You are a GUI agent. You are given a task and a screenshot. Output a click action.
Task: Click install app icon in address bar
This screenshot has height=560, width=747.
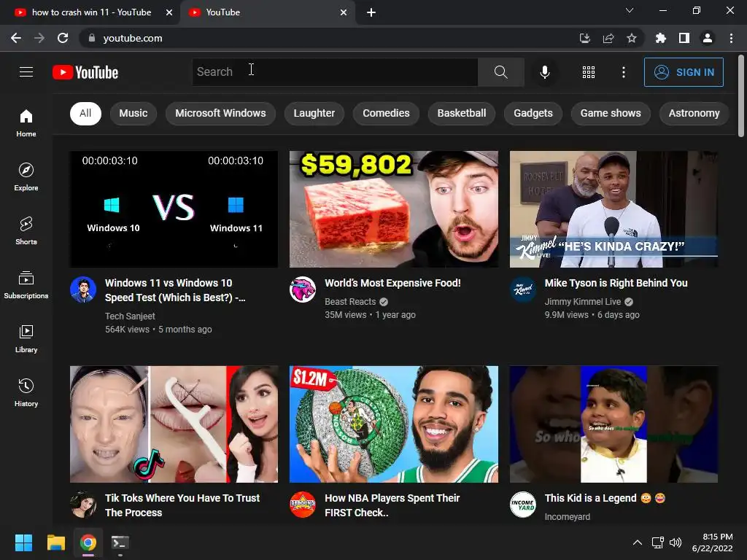[584, 38]
